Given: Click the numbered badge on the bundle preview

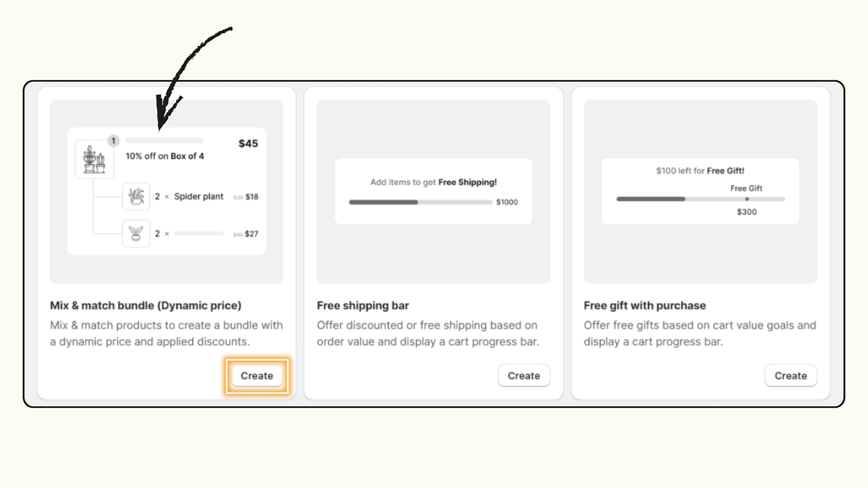Looking at the screenshot, I should (x=113, y=140).
